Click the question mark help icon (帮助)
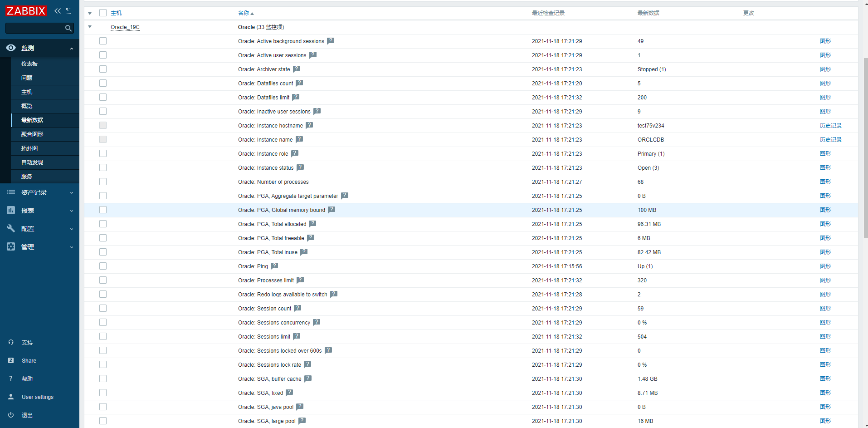 tap(11, 379)
